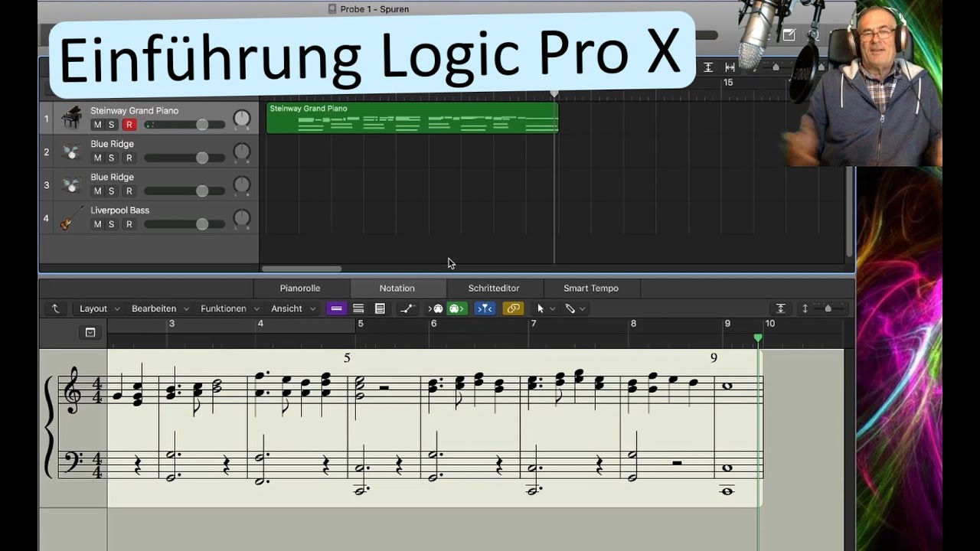Image resolution: width=980 pixels, height=551 pixels.
Task: Click the up-arrow hierarchy button in score editor
Action: (55, 308)
